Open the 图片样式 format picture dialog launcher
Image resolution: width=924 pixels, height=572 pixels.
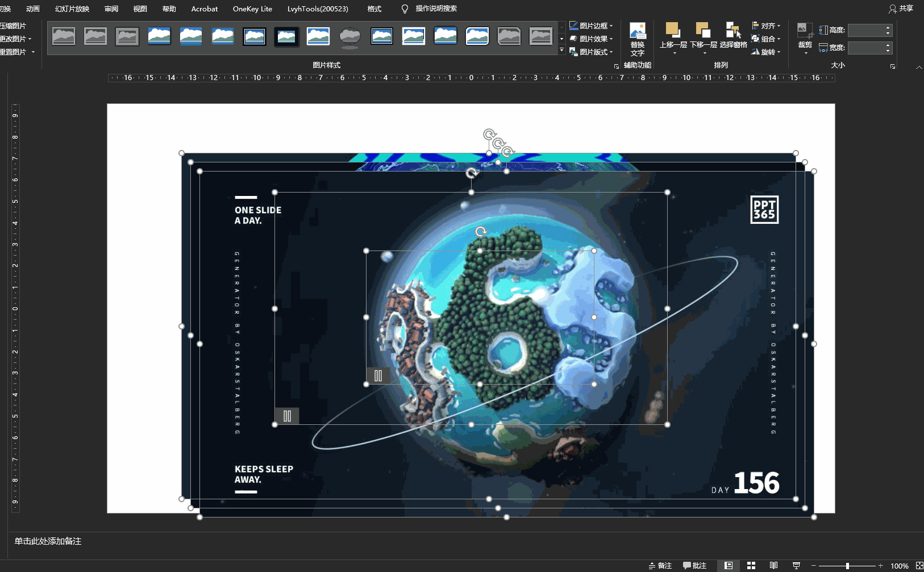[x=617, y=66]
